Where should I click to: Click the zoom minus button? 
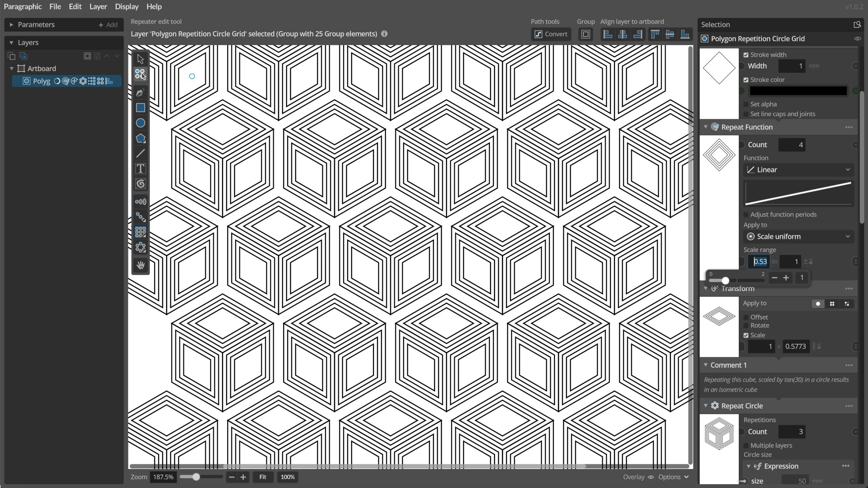click(232, 477)
